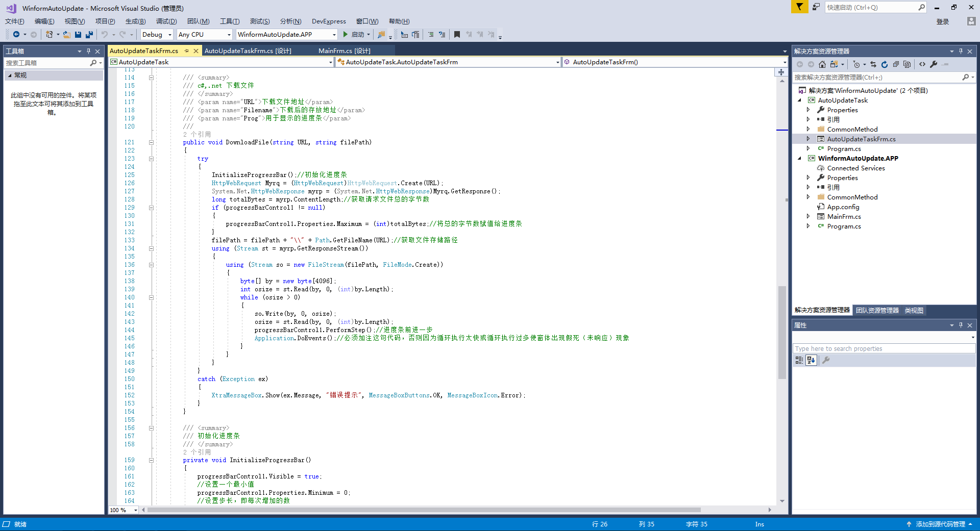Toggle Show All Files in Solution Explorer
The width and height of the screenshot is (980, 531).
[x=907, y=64]
